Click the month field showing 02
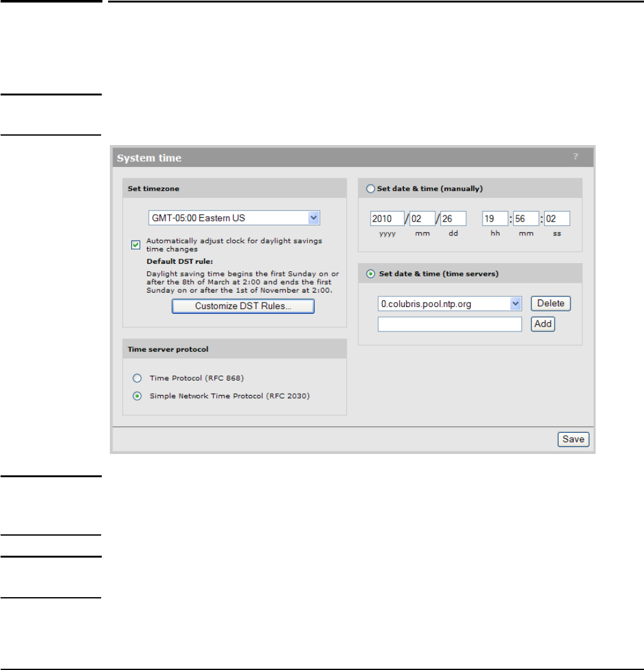The width and height of the screenshot is (644, 670). [422, 219]
